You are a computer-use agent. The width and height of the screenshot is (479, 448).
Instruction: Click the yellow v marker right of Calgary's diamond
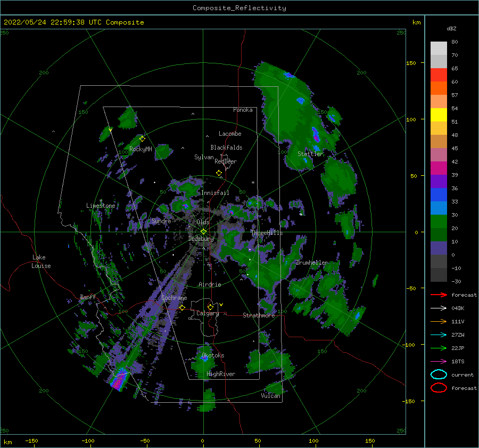click(x=221, y=305)
